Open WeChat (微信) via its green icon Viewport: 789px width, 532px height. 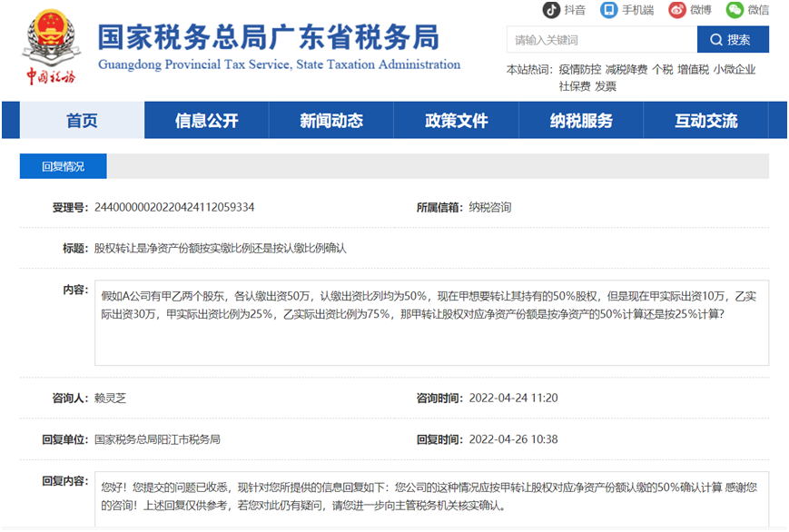pos(735,11)
